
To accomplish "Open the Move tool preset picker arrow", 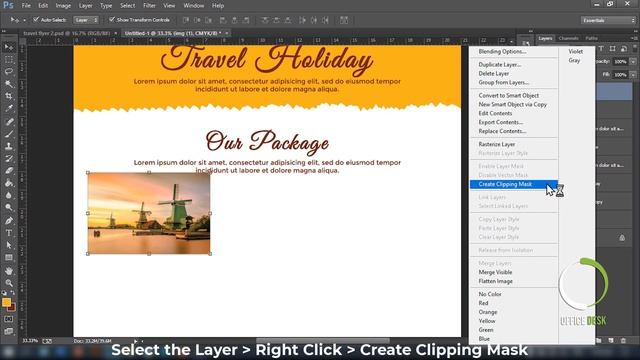I will pyautogui.click(x=24, y=20).
